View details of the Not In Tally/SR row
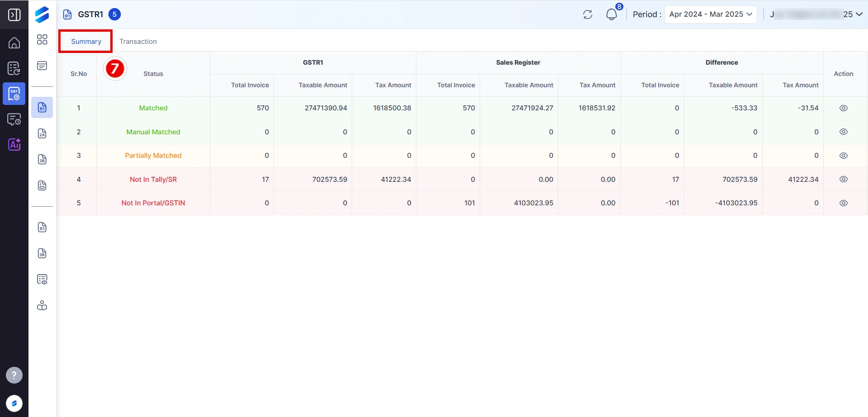Image resolution: width=868 pixels, height=417 pixels. [844, 179]
